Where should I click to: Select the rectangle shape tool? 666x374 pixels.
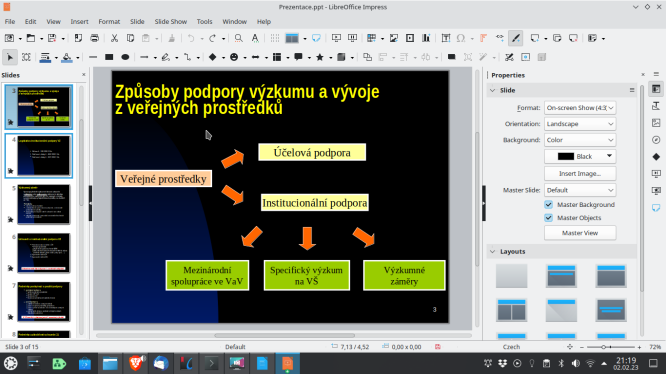(109, 57)
